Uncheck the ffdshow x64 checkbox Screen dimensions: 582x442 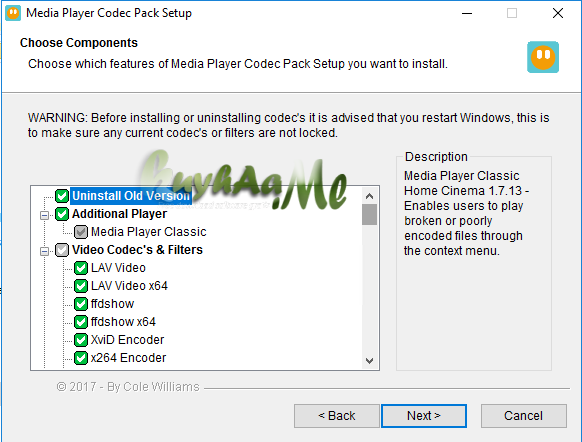tap(81, 322)
